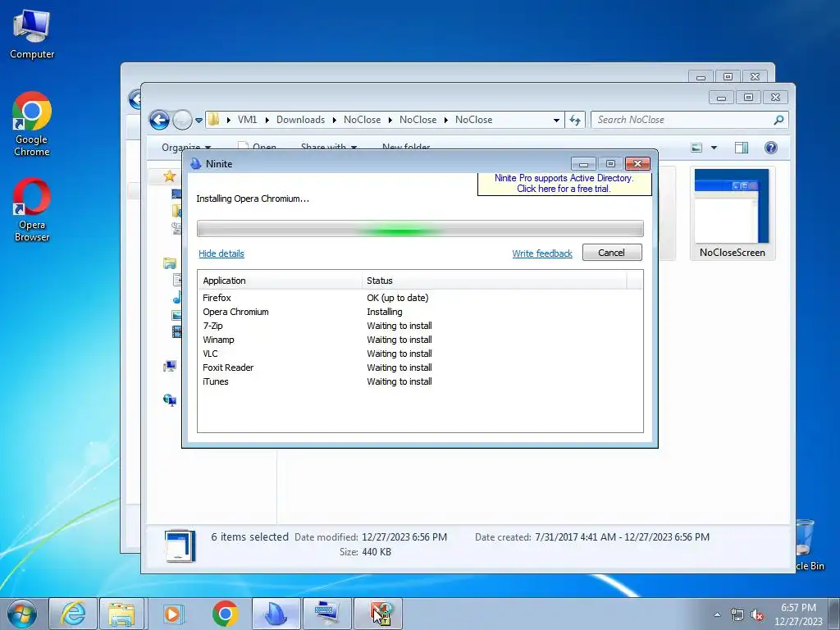Launch Windows Media Player from taskbar
The image size is (840, 630).
172,614
